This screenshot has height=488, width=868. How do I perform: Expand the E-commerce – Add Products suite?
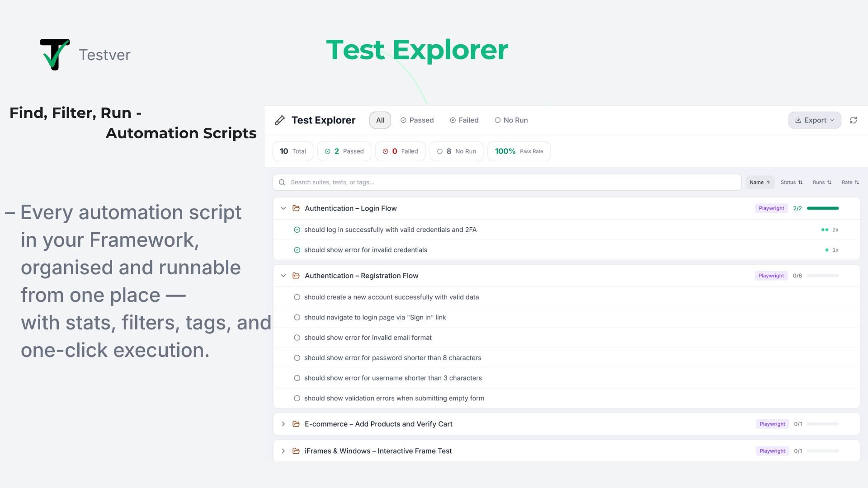click(283, 424)
